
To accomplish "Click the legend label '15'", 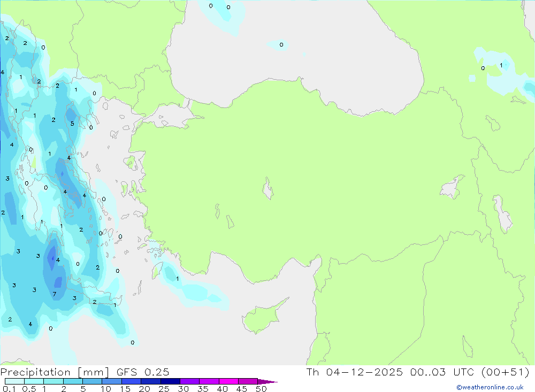I will [x=125, y=389].
